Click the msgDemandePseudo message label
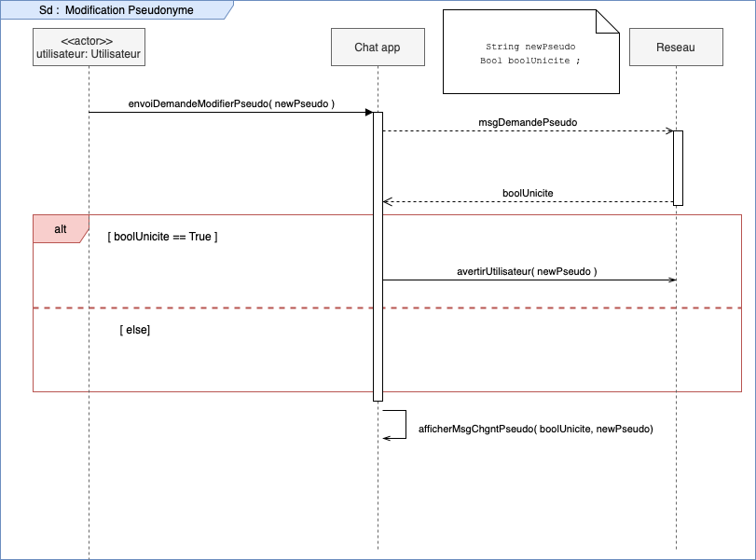The width and height of the screenshot is (756, 560). (527, 122)
